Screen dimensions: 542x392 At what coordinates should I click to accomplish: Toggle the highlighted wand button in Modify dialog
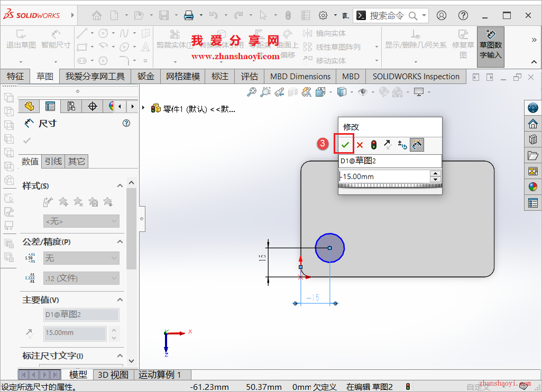pyautogui.click(x=417, y=145)
